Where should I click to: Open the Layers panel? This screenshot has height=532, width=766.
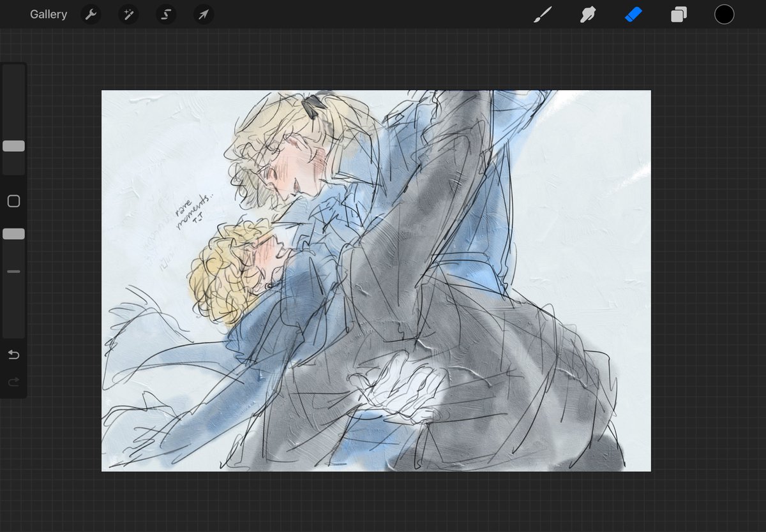coord(679,14)
